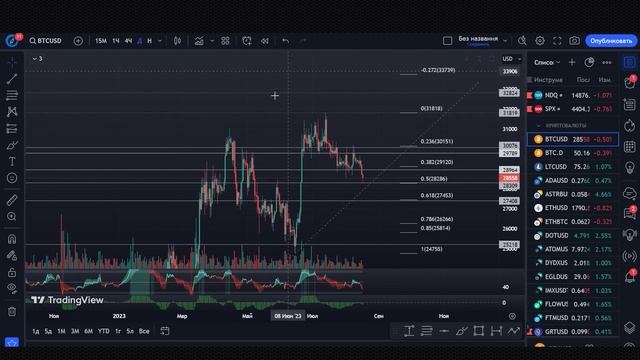
Task: Open the user profile avatar menu
Action: pos(12,40)
